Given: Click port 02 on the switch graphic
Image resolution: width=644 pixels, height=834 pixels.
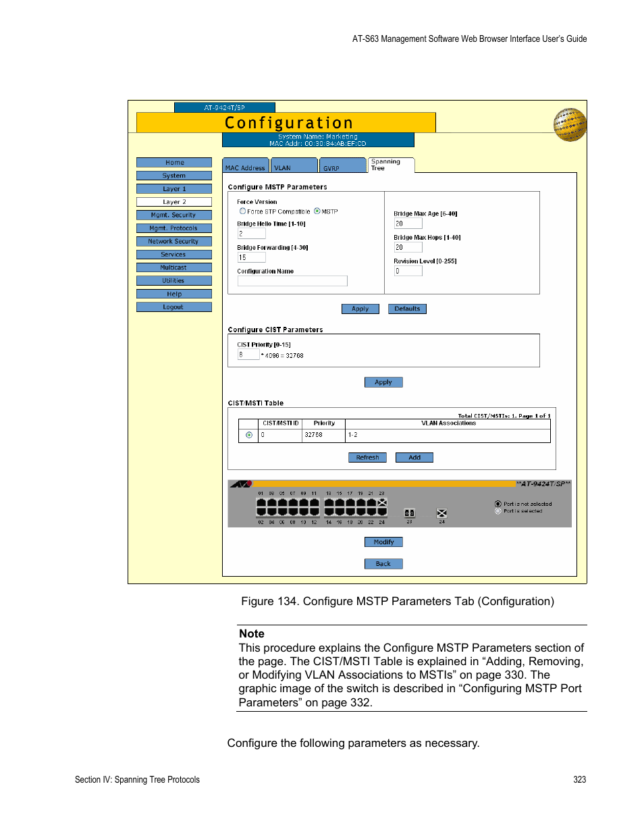Looking at the screenshot, I should tap(261, 512).
